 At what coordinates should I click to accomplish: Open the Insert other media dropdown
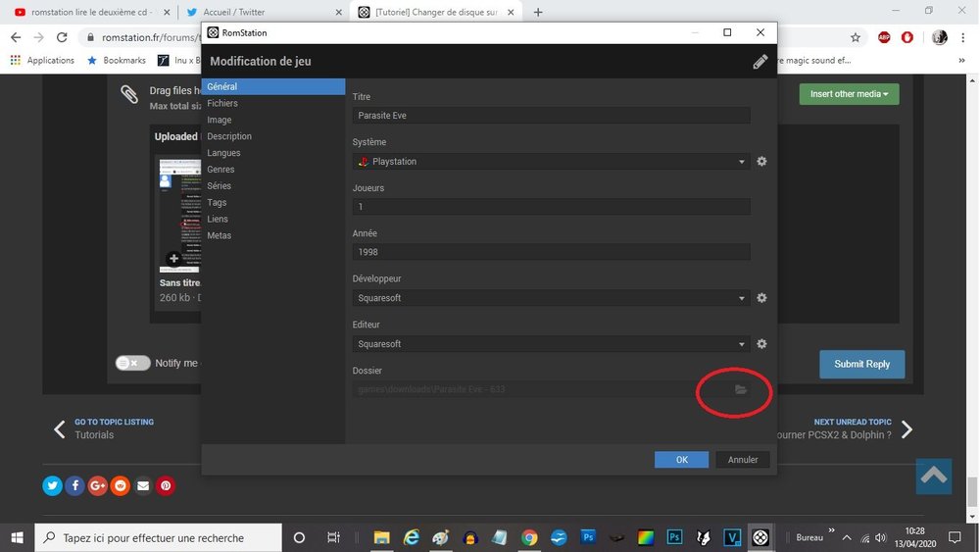[849, 94]
